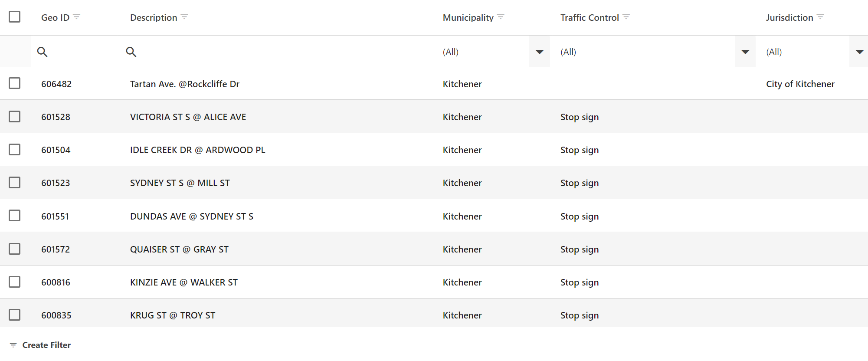Open the Jurisdiction filter dropdown arrow
Screen dimensions: 868x361
[859, 52]
